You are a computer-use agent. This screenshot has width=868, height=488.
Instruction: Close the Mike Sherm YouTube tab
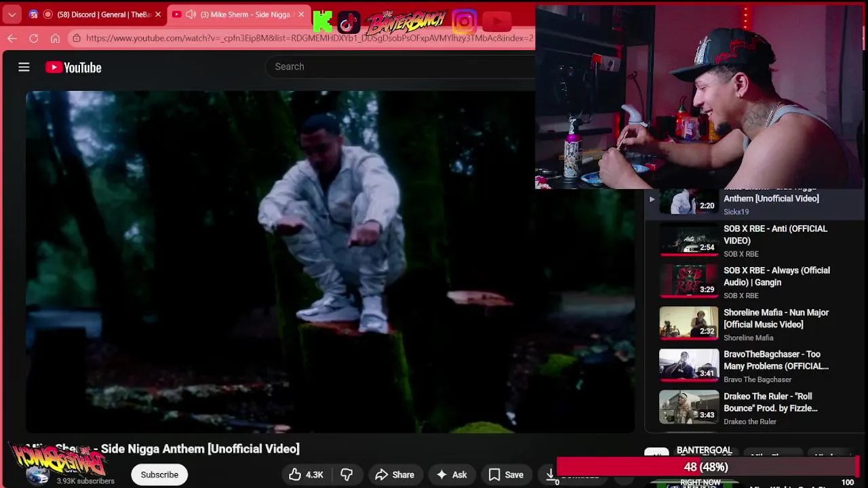click(x=301, y=14)
